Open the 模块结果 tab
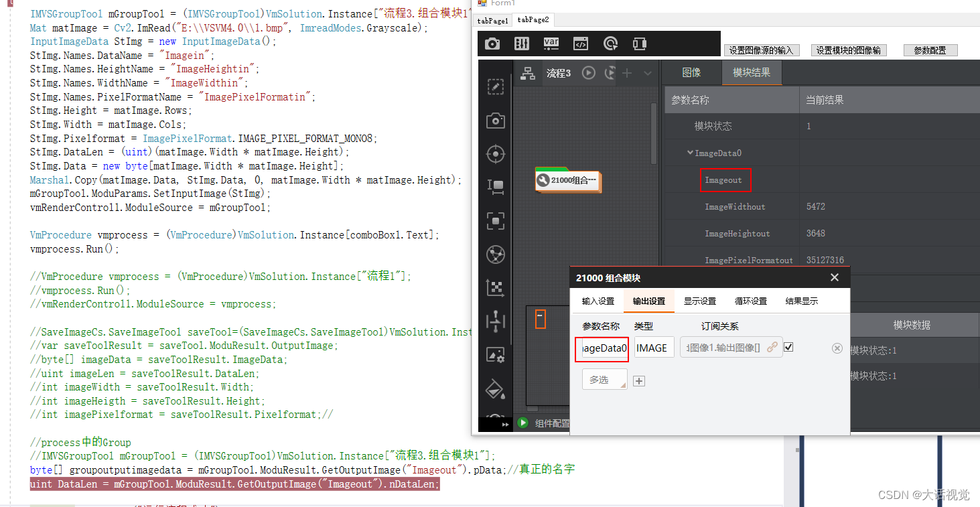This screenshot has width=980, height=507. 752,72
